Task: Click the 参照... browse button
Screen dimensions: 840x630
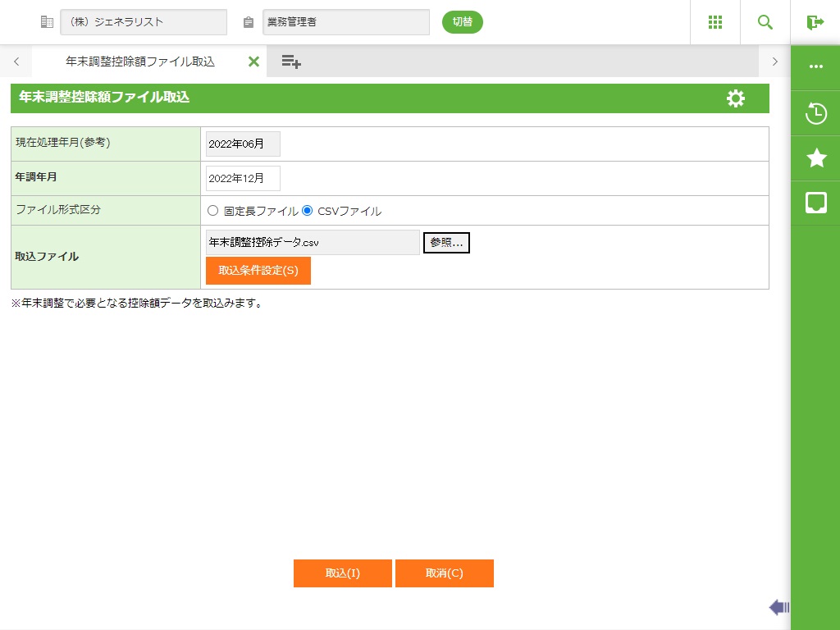Action: [x=446, y=243]
